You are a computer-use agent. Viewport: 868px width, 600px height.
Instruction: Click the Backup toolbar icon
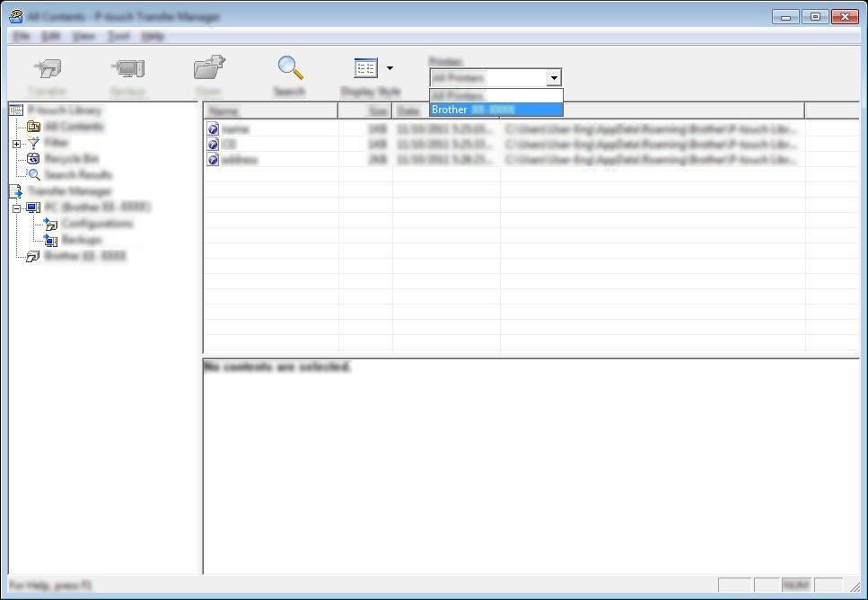tap(127, 68)
